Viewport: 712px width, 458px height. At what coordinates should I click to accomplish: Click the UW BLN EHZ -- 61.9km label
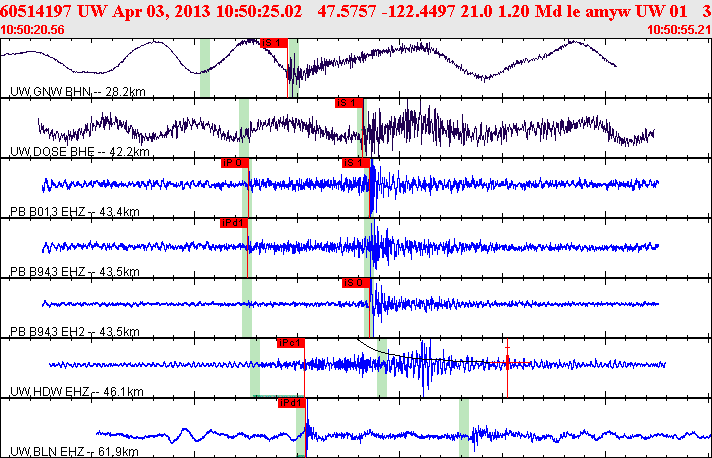pos(74,452)
